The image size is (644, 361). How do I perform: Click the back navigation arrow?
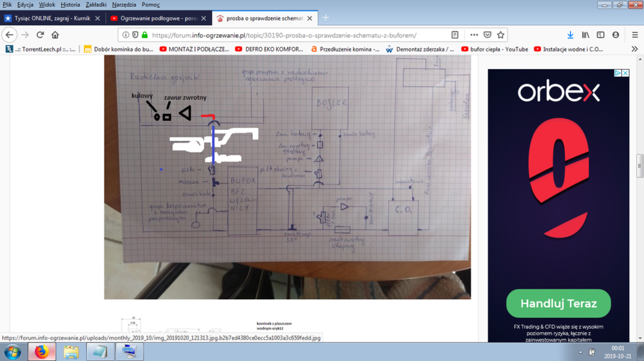click(x=10, y=35)
